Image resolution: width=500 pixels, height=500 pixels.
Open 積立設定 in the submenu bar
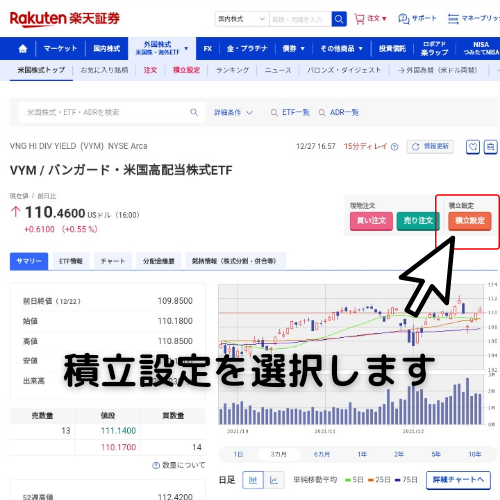pyautogui.click(x=186, y=70)
